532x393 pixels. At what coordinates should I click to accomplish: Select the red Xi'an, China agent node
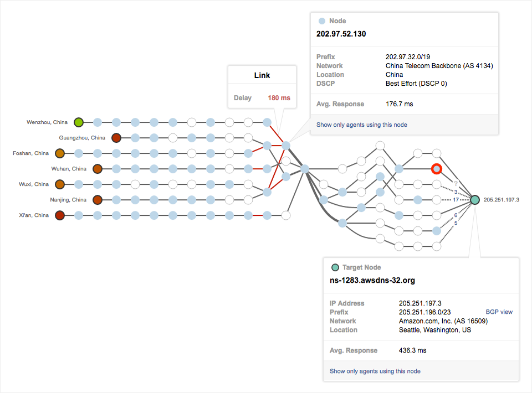coord(60,215)
